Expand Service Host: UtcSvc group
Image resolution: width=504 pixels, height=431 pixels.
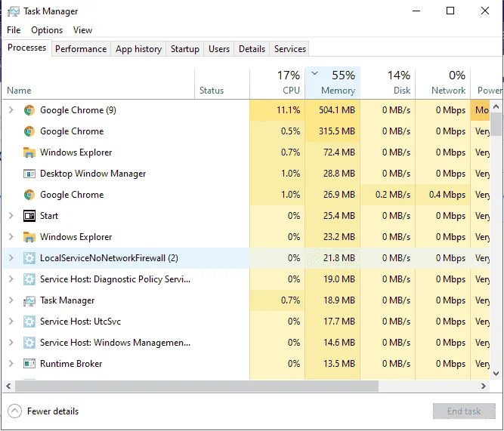[x=11, y=322]
